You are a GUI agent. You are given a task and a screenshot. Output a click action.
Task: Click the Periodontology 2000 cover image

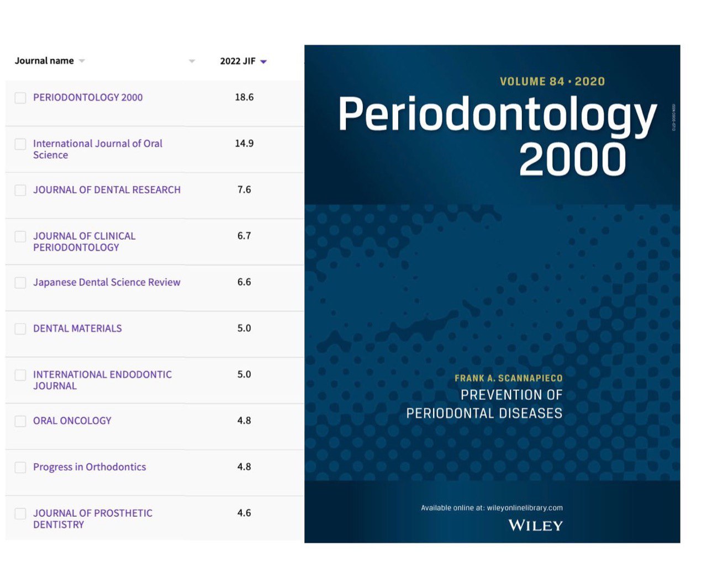(492, 293)
